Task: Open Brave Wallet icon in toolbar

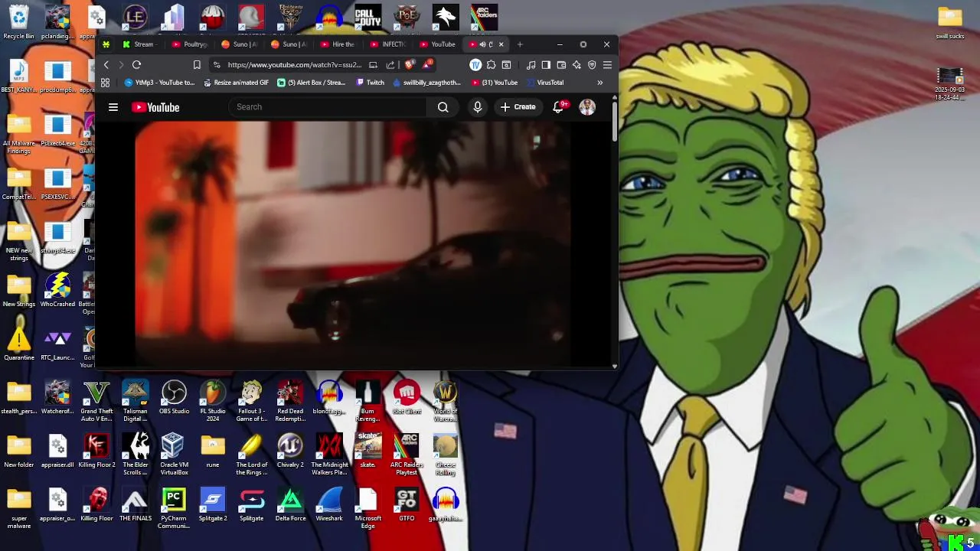Action: [x=561, y=65]
